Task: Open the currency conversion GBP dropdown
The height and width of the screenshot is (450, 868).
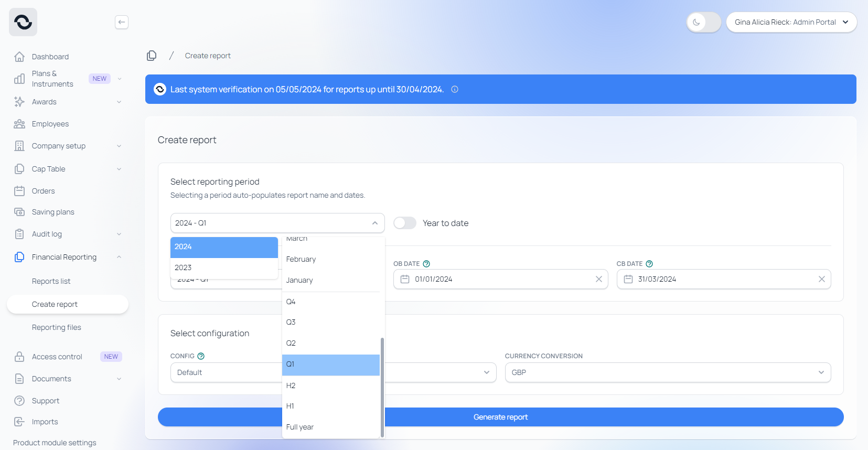Action: tap(667, 372)
